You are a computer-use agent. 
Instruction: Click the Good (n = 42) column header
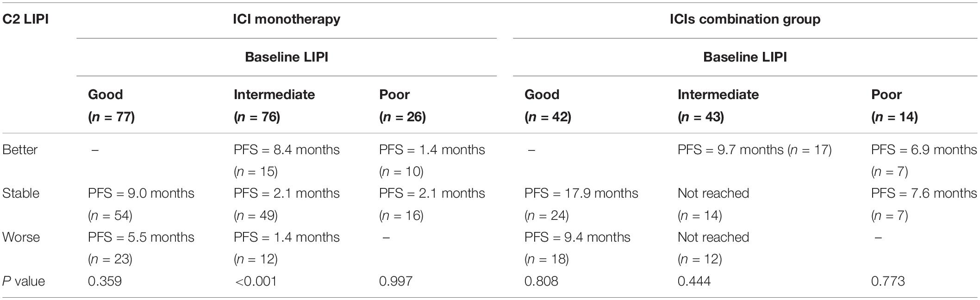548,106
